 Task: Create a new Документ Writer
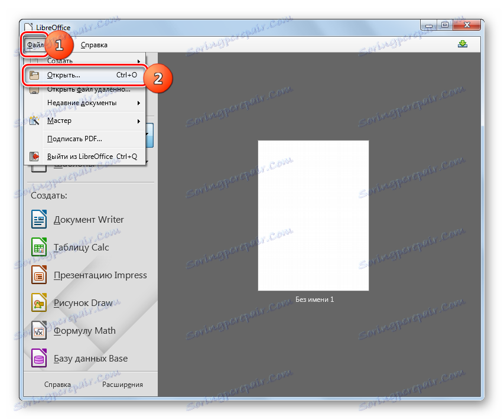[89, 220]
